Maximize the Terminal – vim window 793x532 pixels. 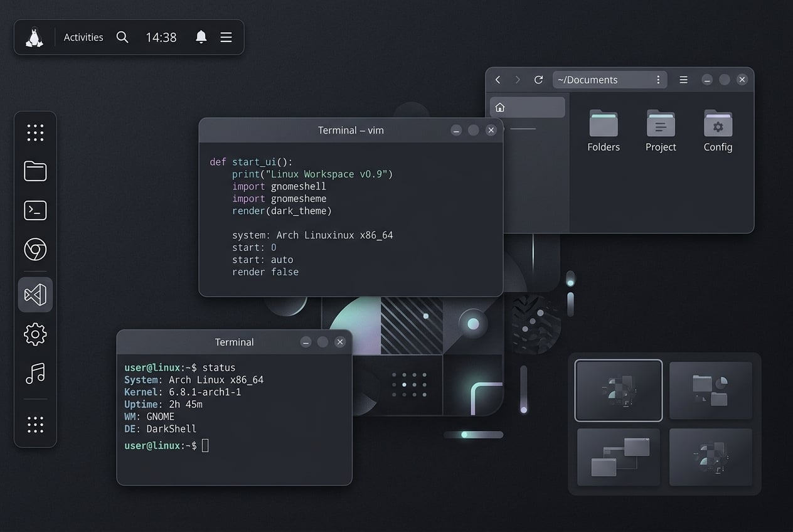474,130
